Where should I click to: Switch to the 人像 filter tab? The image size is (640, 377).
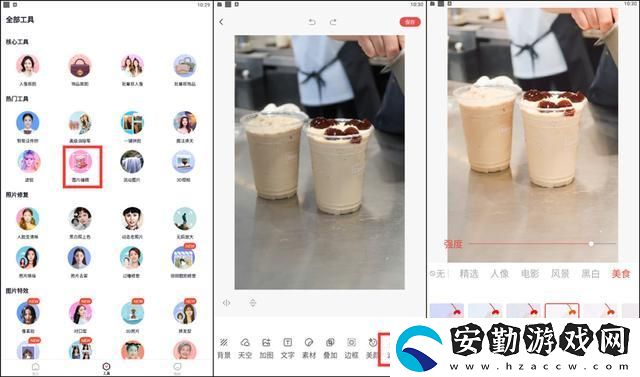tap(500, 274)
